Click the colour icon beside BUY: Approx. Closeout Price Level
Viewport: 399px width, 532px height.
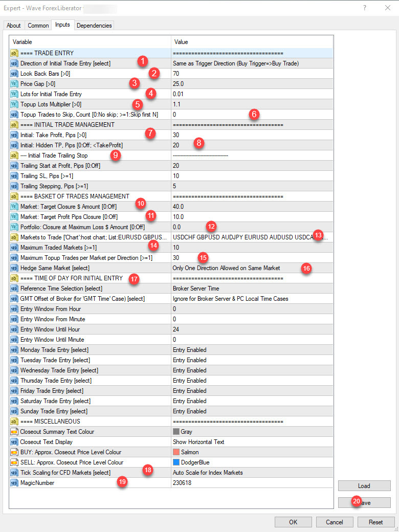click(x=14, y=452)
